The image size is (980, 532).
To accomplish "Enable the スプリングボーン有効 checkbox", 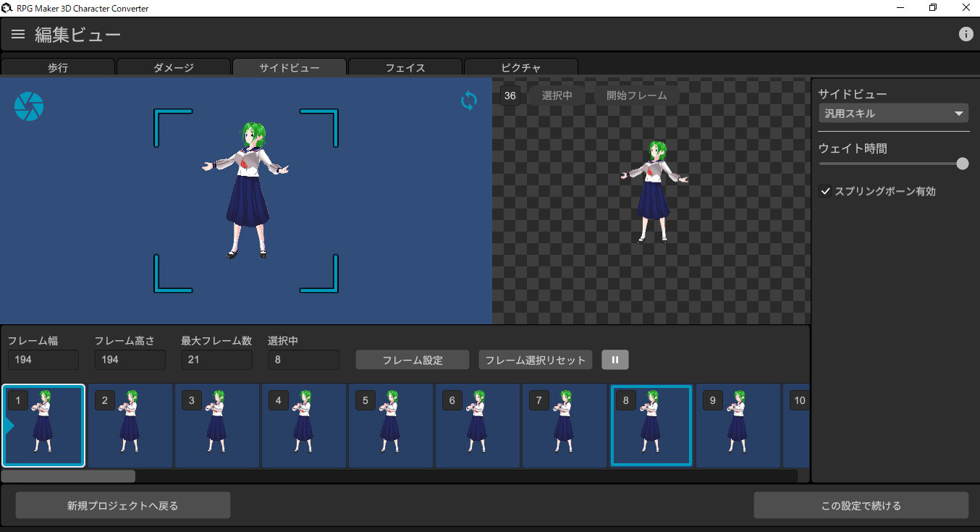I will (x=825, y=191).
